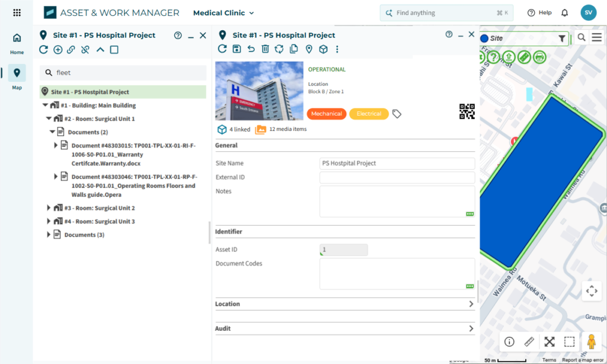Screen dimensions: 607x364
Task: Edit the Site Name field
Action: (397, 164)
